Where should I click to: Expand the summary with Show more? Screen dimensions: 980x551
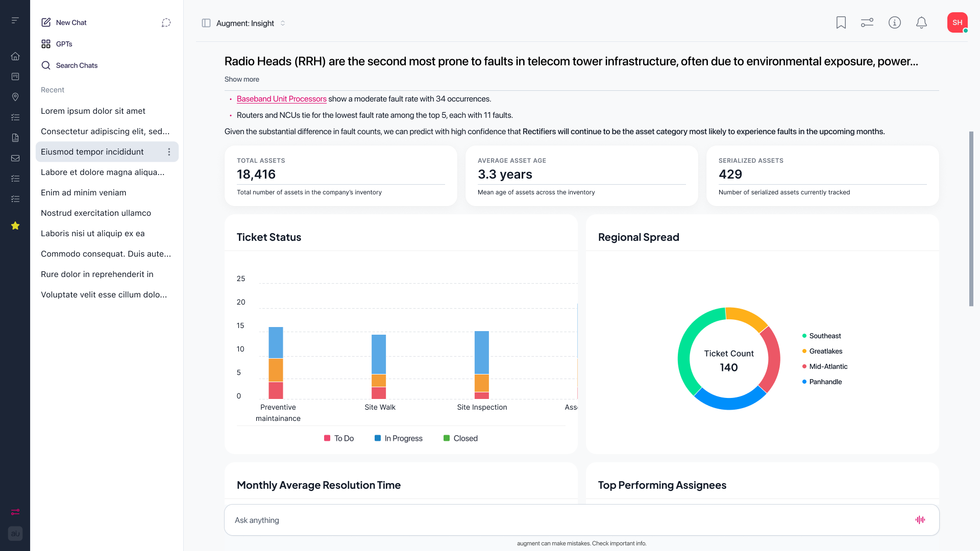[x=242, y=80]
